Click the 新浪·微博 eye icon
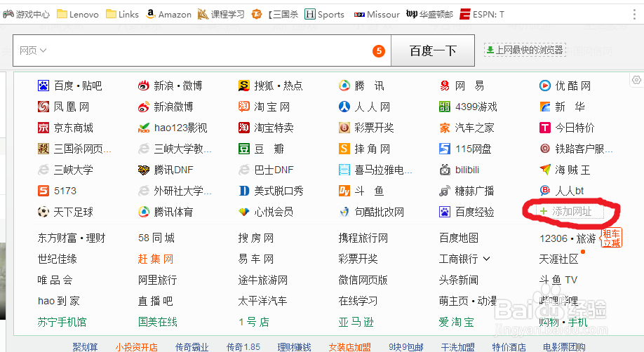 pyautogui.click(x=144, y=86)
